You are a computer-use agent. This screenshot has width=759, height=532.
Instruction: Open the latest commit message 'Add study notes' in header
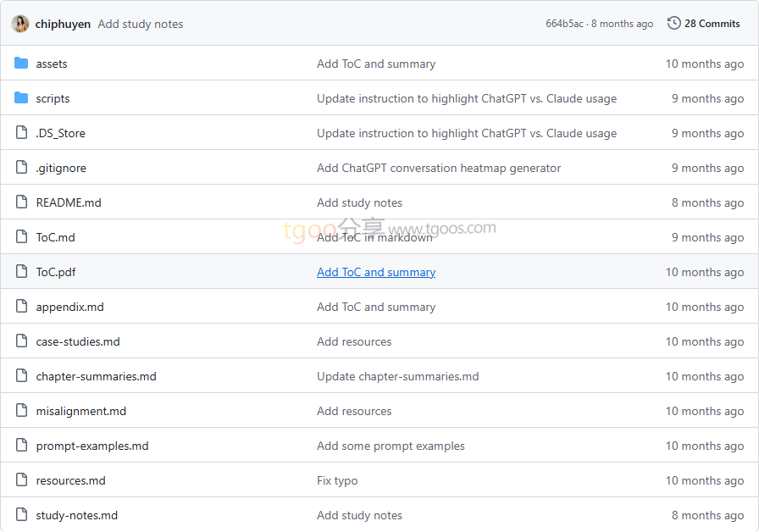[140, 24]
